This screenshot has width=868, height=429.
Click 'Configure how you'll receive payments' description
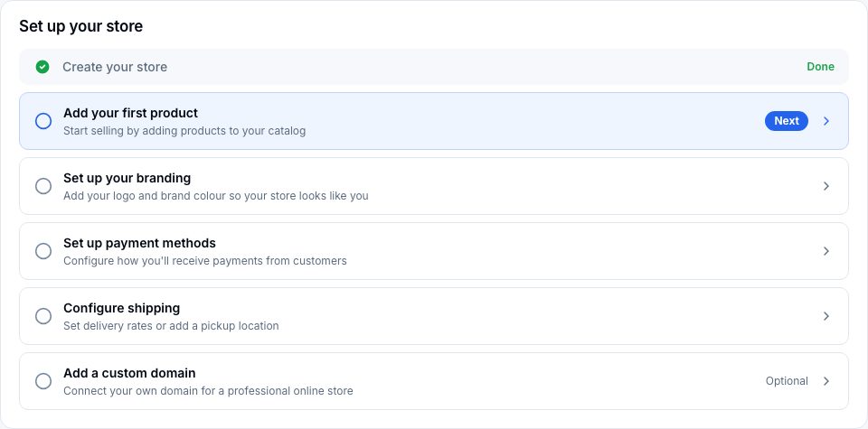tap(205, 261)
